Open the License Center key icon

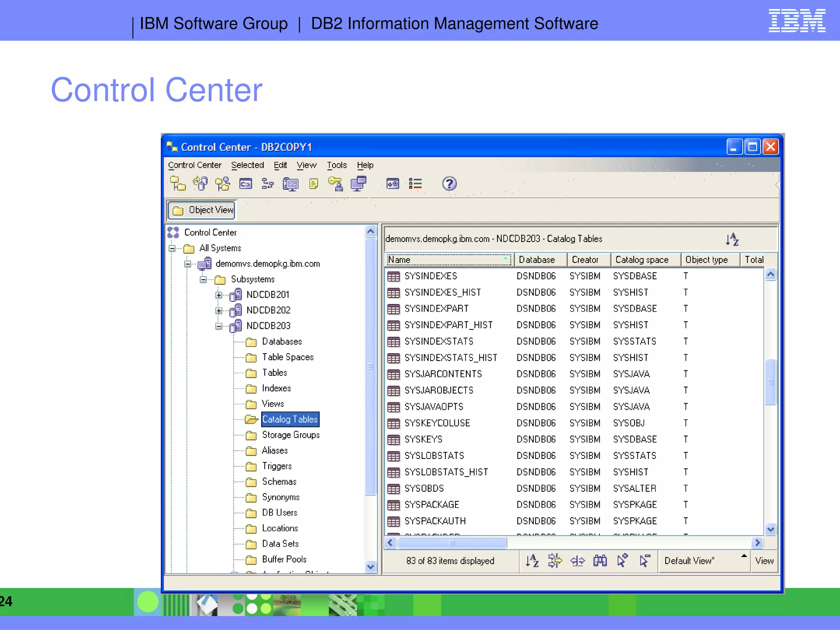[336, 183]
